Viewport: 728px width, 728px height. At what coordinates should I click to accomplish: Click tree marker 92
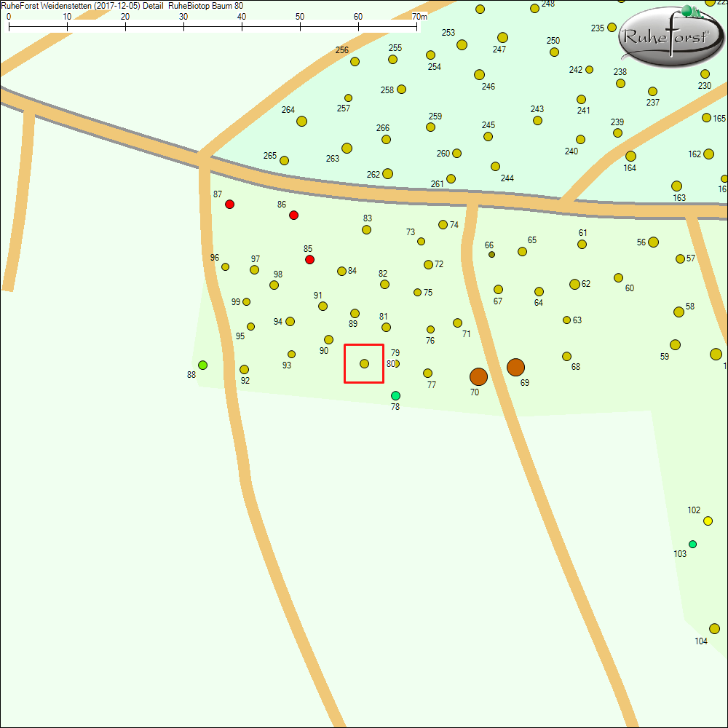point(244,369)
